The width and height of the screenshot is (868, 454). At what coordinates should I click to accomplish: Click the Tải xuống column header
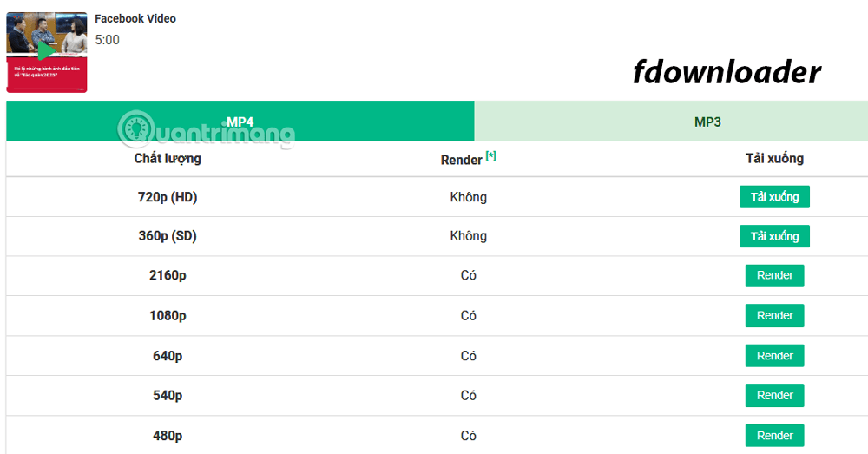coord(774,159)
